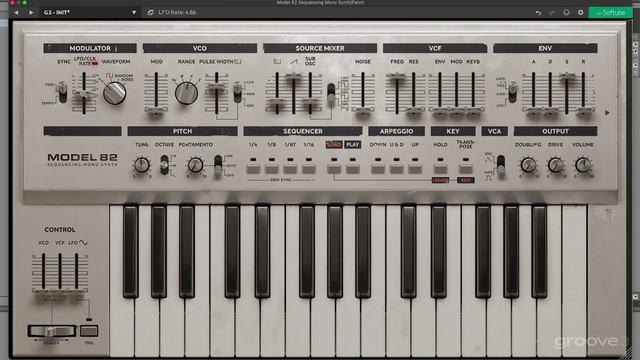Toggle the key HOLD button

pos(440,169)
